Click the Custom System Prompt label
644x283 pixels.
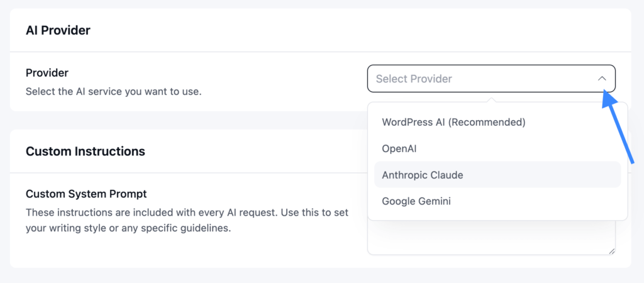tap(86, 194)
